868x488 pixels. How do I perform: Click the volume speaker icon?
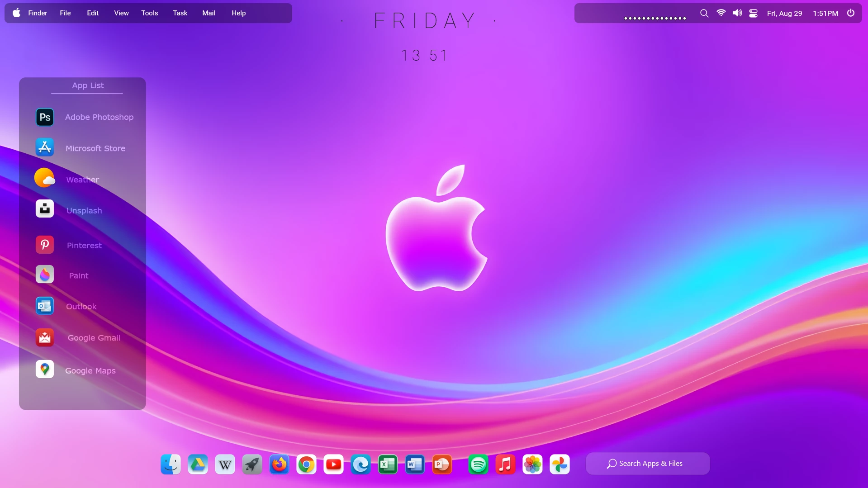point(737,13)
